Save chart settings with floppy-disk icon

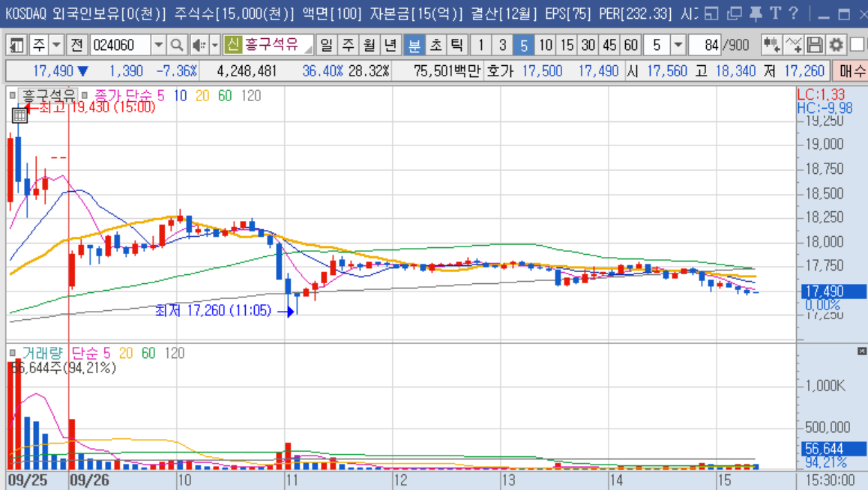tap(814, 45)
